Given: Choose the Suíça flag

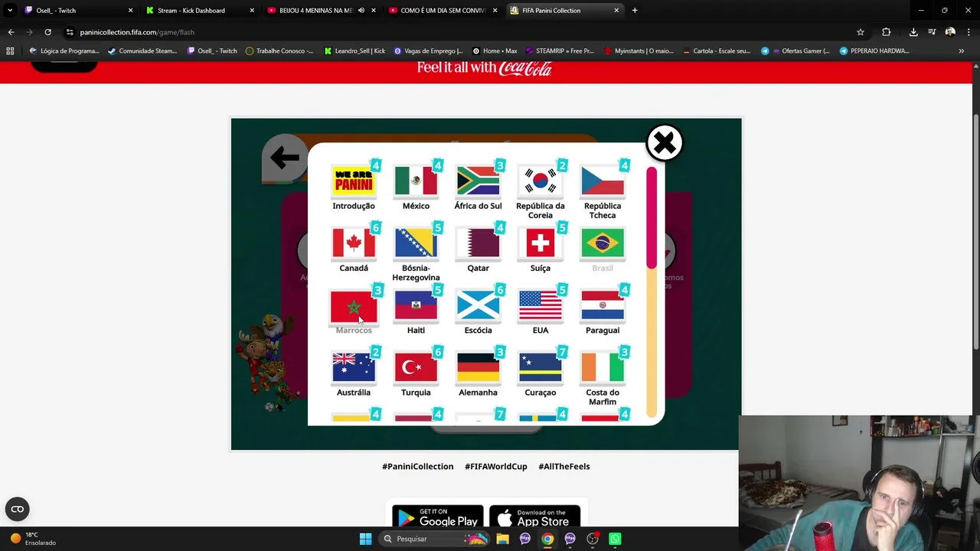Looking at the screenshot, I should click(x=540, y=243).
